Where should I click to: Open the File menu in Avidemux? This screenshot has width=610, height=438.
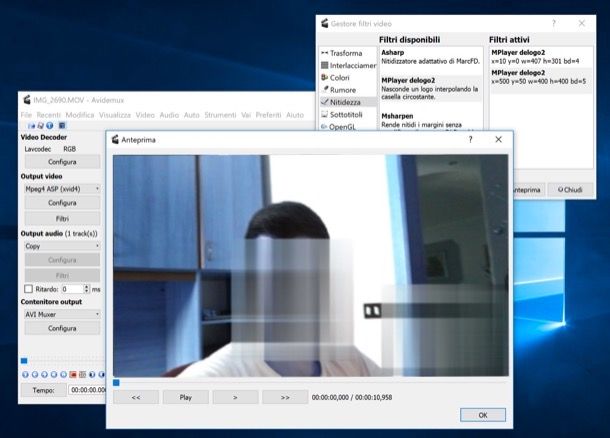tap(26, 115)
